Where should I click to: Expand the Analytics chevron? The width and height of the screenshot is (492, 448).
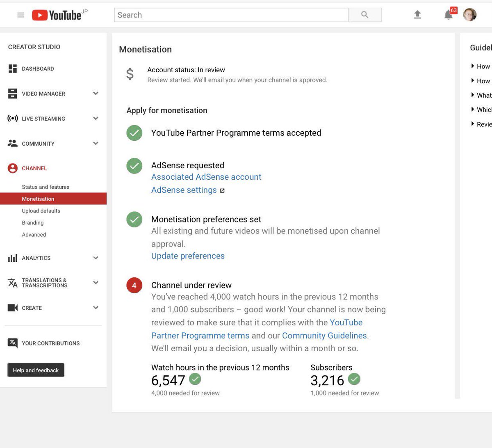coord(96,258)
